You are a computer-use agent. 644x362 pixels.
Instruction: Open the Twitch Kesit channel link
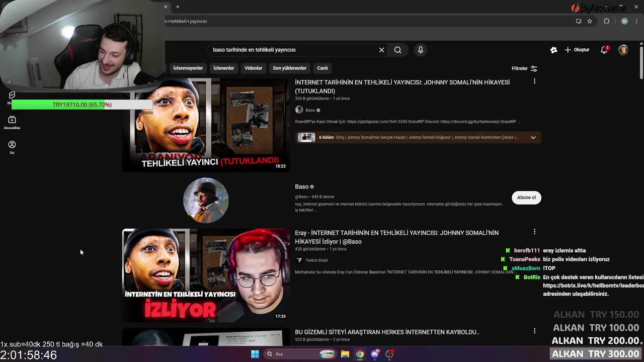point(316,260)
